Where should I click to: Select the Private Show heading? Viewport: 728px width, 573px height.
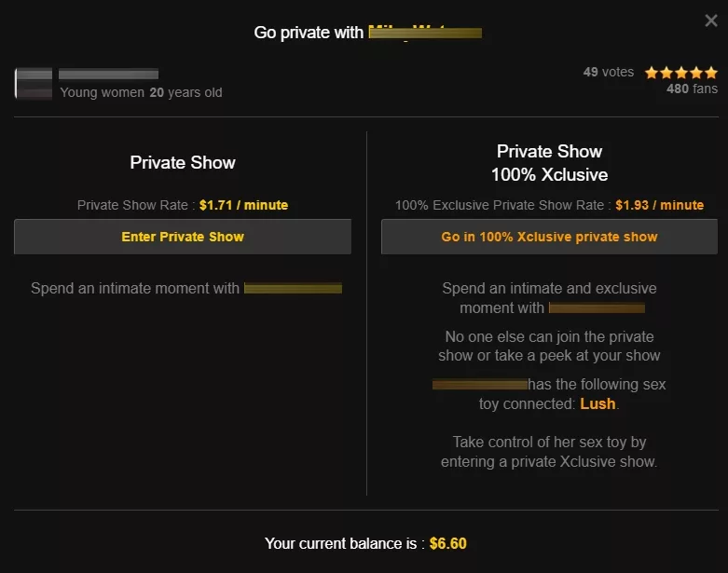183,162
